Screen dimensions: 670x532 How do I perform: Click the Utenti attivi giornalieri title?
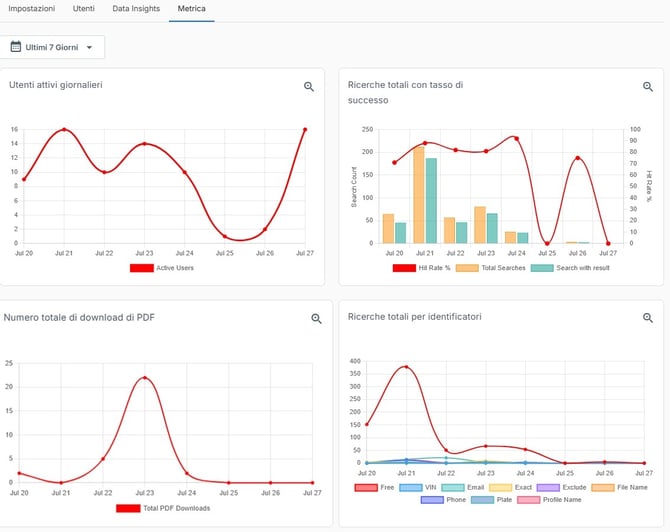point(56,85)
